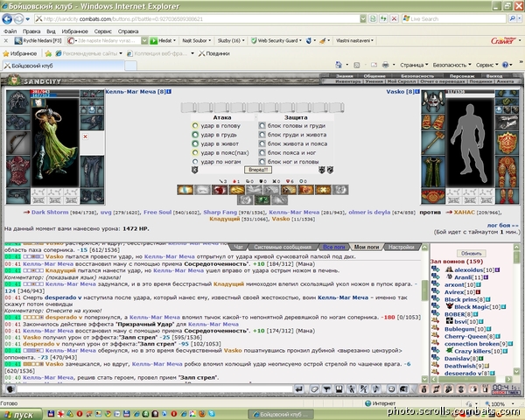Open the "Страница" dropdown in the command bar
This screenshot has width=525, height=420.
tap(414, 65)
